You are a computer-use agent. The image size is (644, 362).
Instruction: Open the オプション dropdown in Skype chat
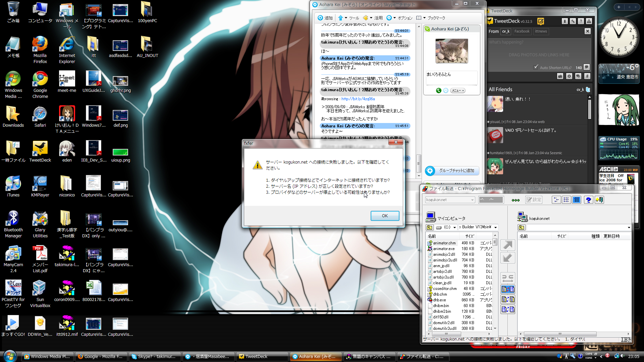click(399, 18)
